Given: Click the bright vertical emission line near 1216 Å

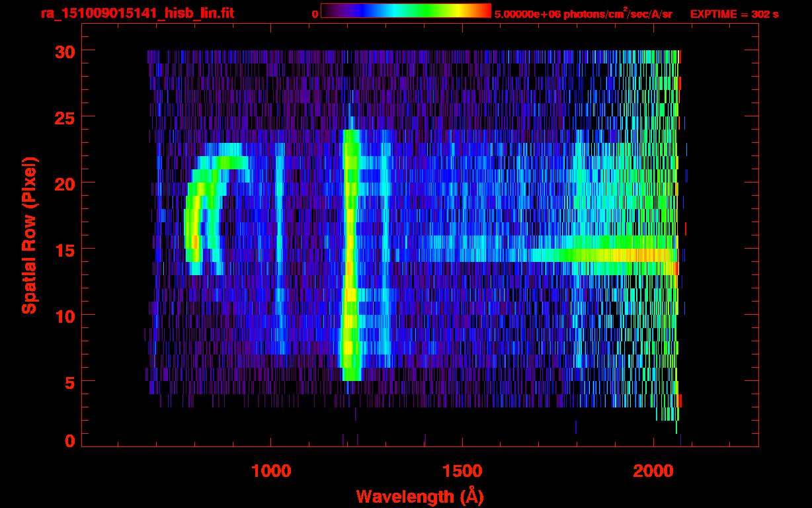Looking at the screenshot, I should (350, 255).
